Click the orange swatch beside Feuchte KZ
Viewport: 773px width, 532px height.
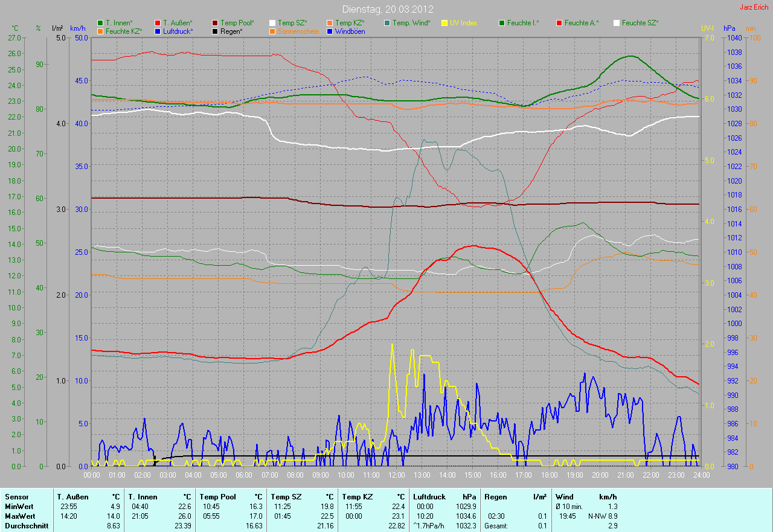tap(100, 31)
